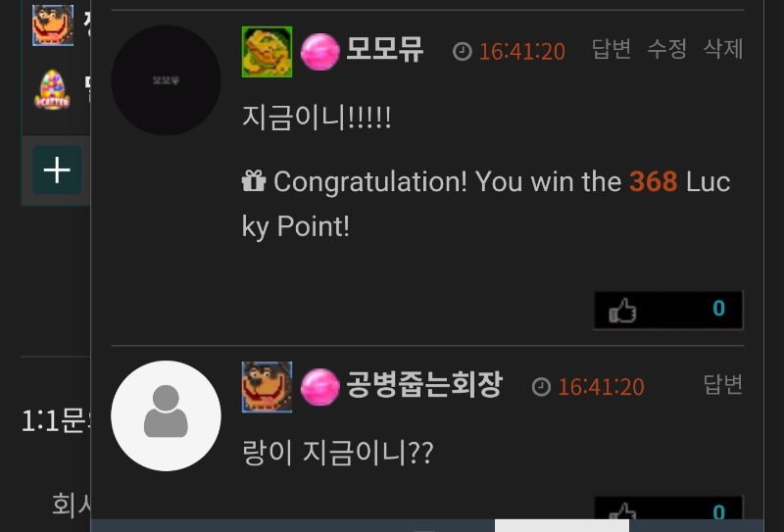
Task: Like 모모뮤's comment with thumbs-up button
Action: [x=668, y=310]
